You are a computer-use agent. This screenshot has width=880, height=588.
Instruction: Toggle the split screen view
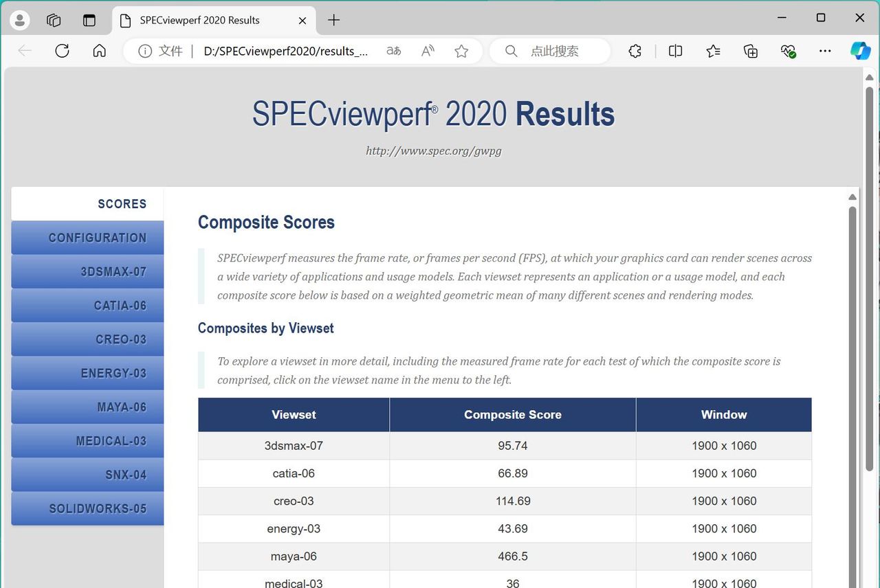point(676,51)
